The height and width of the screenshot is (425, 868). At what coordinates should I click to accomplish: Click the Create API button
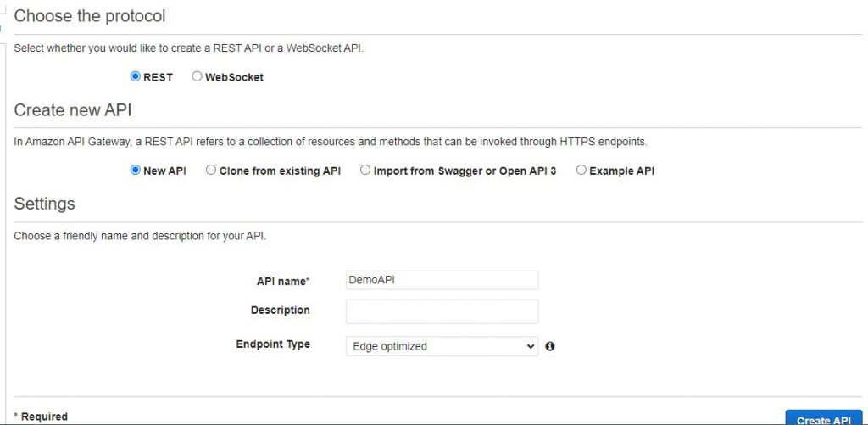coord(824,418)
